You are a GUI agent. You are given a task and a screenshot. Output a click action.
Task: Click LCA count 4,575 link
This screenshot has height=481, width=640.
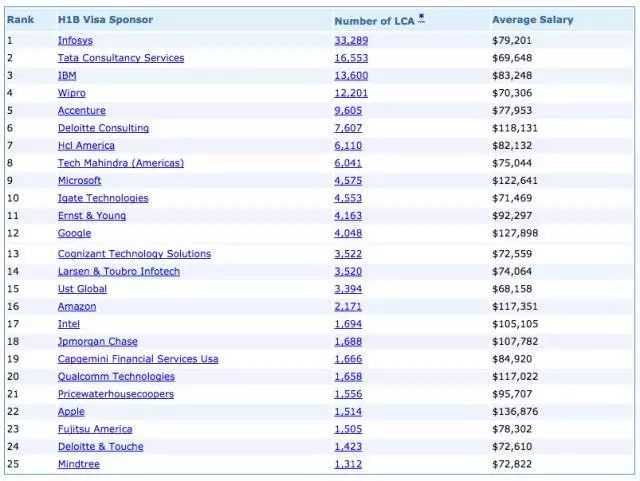tap(348, 180)
